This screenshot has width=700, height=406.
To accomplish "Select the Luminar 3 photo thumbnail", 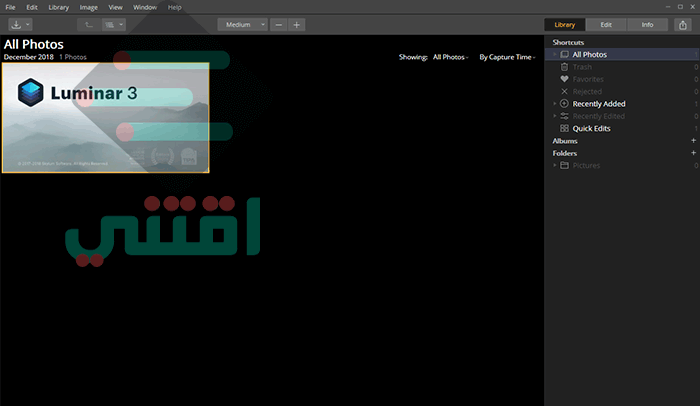I will [105, 117].
